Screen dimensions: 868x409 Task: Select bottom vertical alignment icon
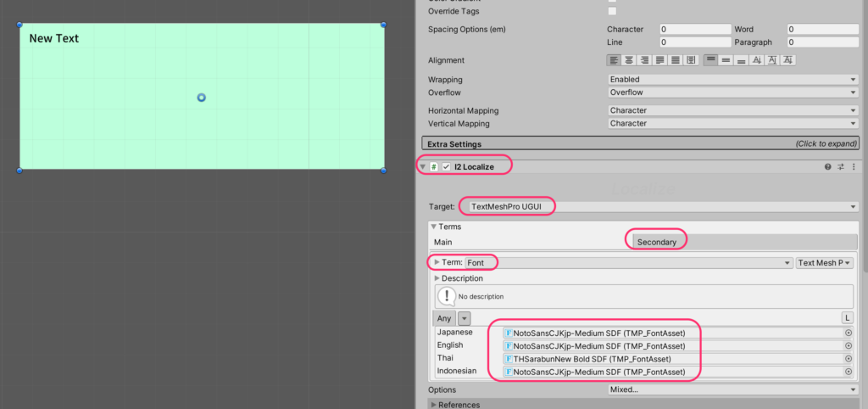742,60
